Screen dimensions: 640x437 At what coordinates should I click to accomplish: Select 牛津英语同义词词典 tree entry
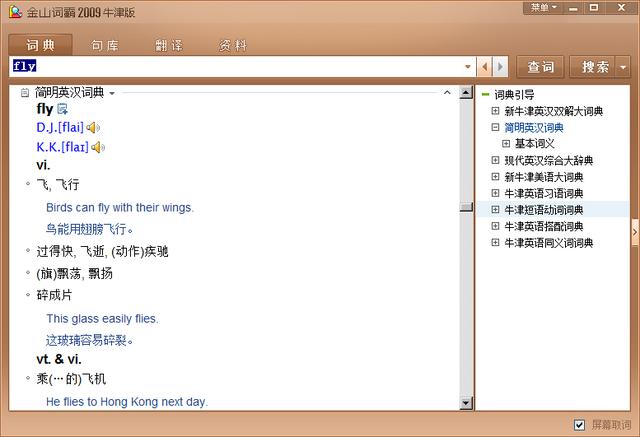[x=549, y=243]
